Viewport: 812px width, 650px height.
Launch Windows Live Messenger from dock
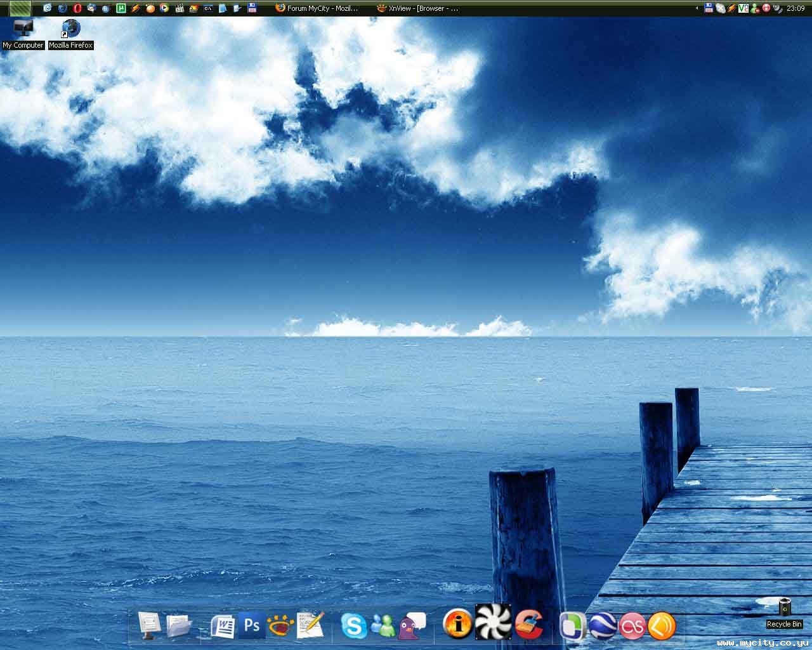(x=382, y=626)
